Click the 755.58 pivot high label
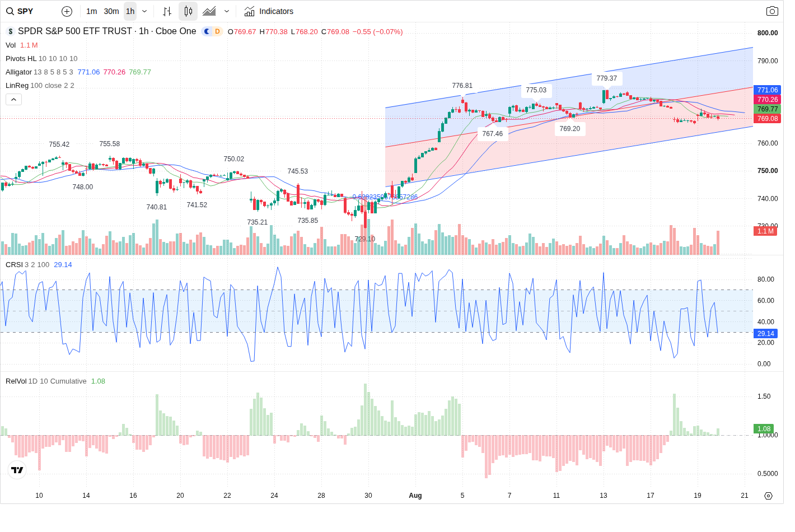The width and height of the screenshot is (795, 532). tap(110, 144)
